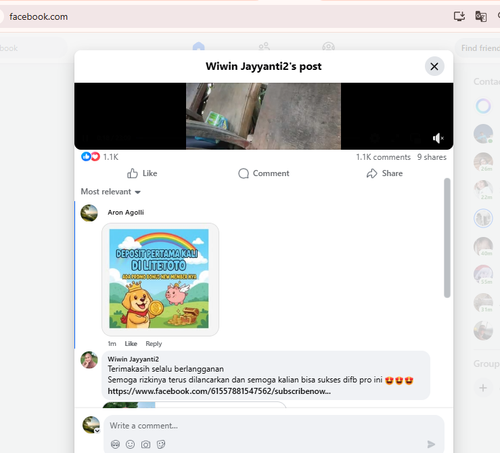Open Groups tab icon in background page
The height and width of the screenshot is (453, 500).
click(329, 46)
